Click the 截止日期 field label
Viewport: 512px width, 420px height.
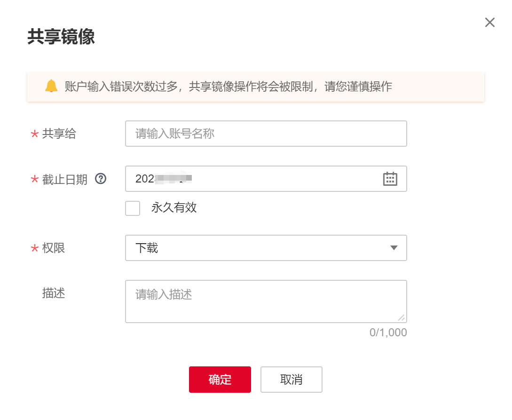(x=65, y=179)
